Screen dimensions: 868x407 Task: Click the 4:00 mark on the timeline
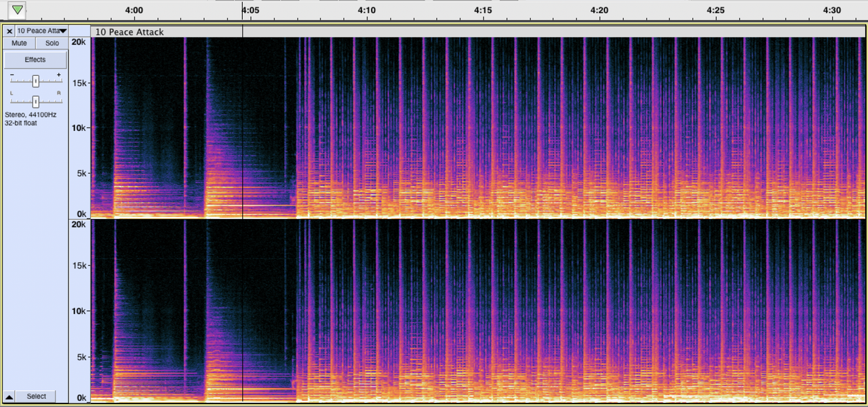click(x=134, y=10)
